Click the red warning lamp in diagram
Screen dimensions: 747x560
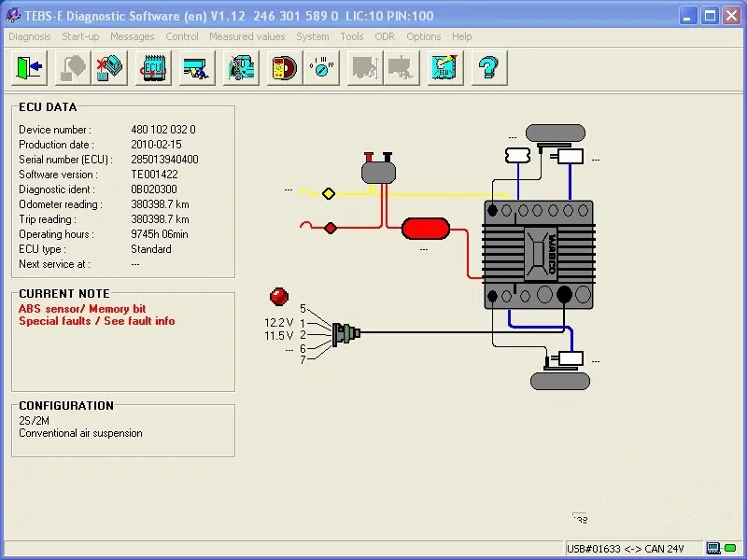pos(278,296)
